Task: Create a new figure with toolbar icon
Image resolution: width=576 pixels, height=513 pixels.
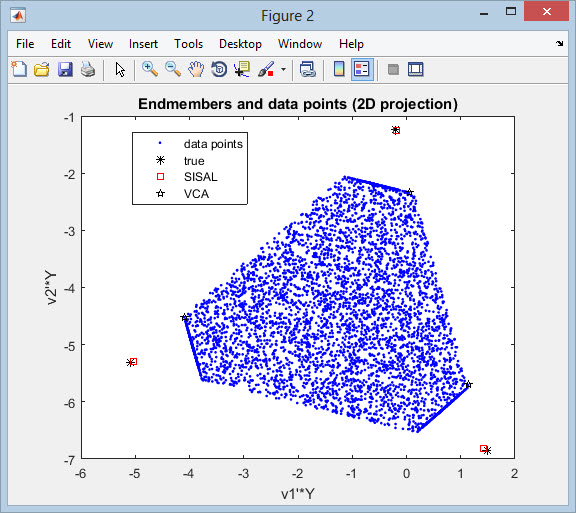Action: point(19,69)
